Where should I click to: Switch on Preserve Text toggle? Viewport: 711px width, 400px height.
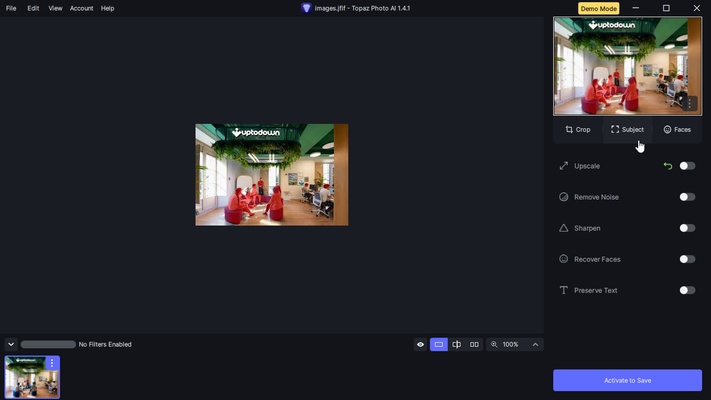click(x=687, y=290)
